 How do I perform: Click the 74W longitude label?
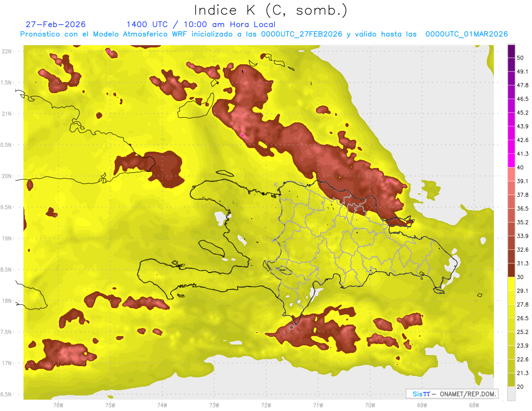[162, 405]
